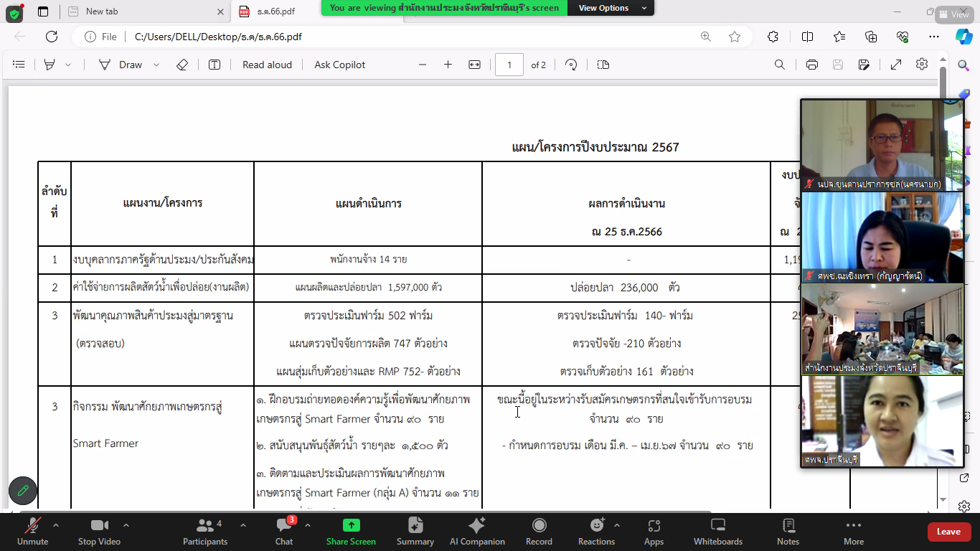Expand participants options arrow
The image size is (980, 551).
[x=243, y=525]
